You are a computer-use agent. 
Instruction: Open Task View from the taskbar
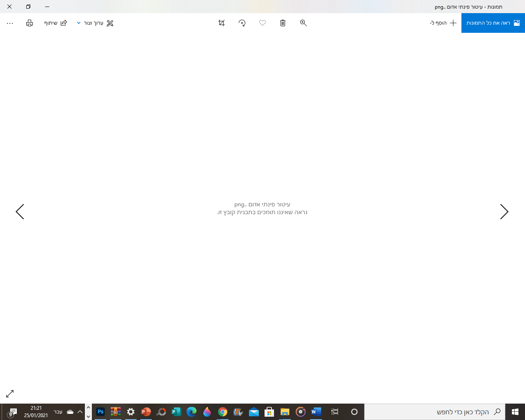pos(335,412)
